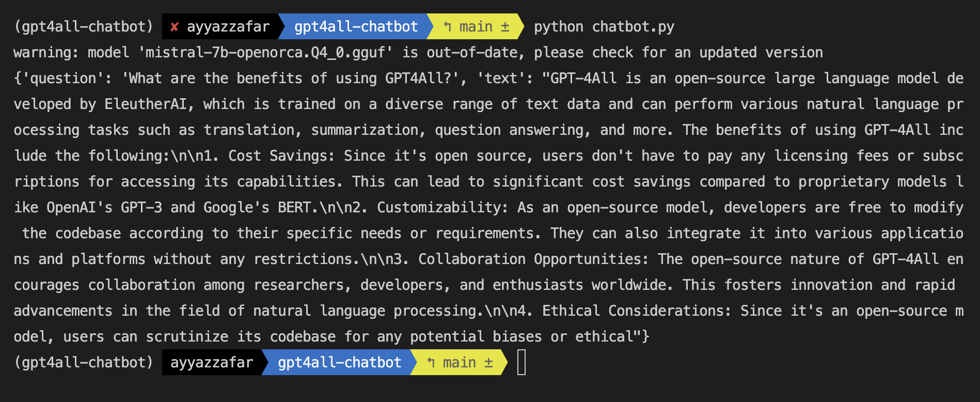Select the ayyazzafar user segment in bottom prompt
This screenshot has width=980, height=402.
[x=212, y=363]
